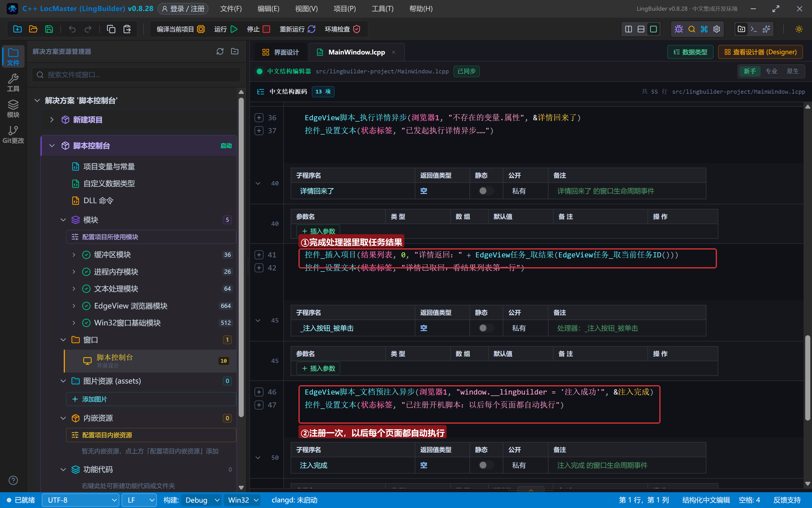Click the 数据类型 button
This screenshot has height=508, width=812.
(x=690, y=52)
